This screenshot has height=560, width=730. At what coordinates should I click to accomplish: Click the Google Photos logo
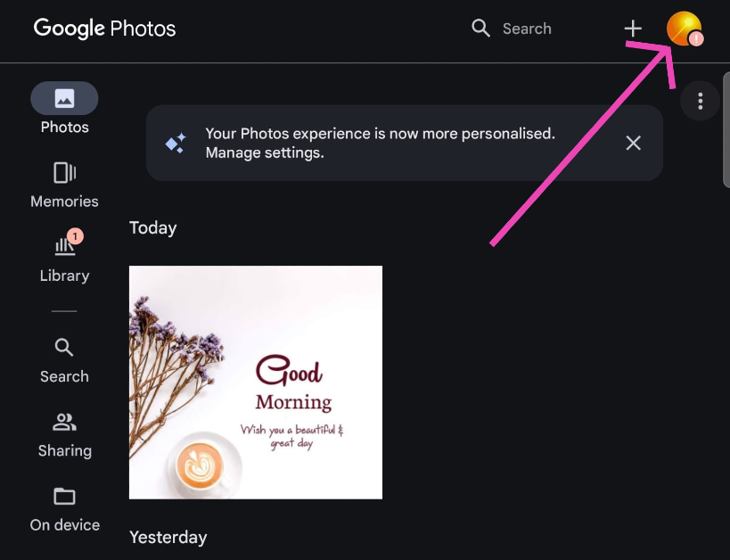(104, 29)
